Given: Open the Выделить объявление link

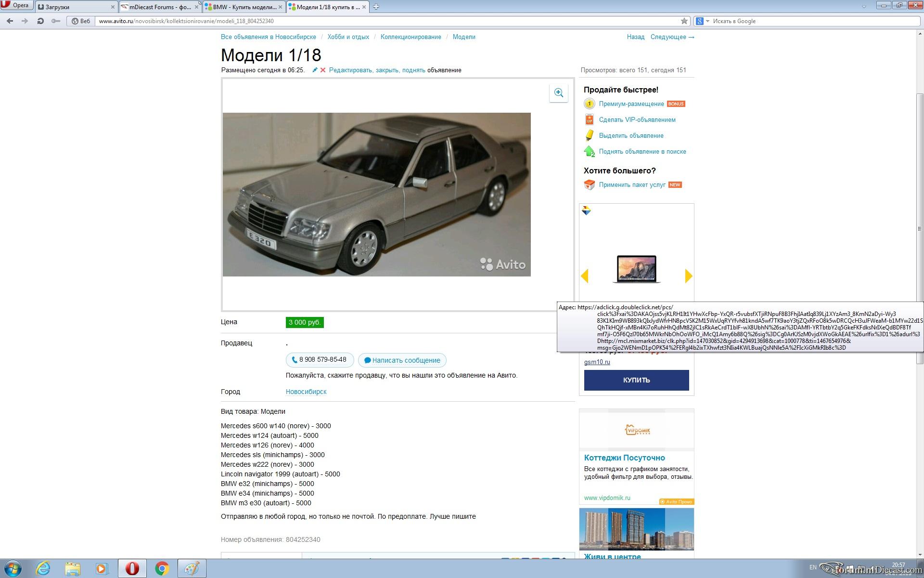Looking at the screenshot, I should pos(631,136).
